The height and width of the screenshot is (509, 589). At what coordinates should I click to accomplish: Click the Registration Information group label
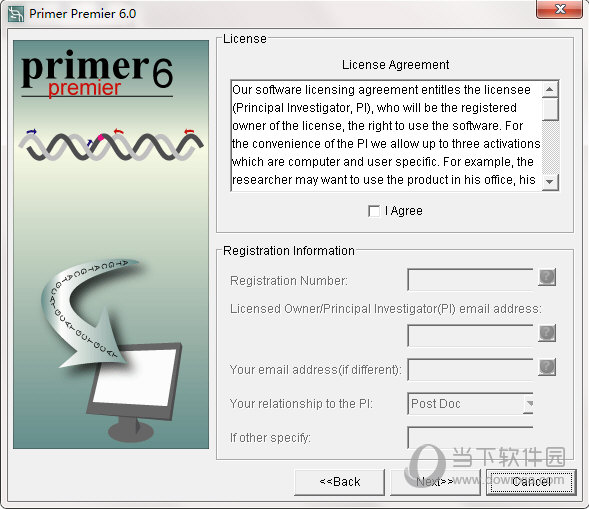(x=288, y=251)
